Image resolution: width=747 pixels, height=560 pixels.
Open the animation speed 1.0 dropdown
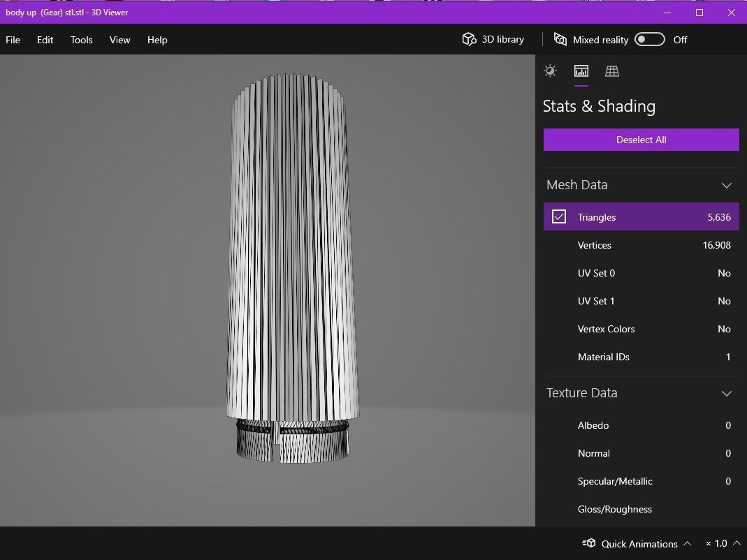tap(723, 543)
